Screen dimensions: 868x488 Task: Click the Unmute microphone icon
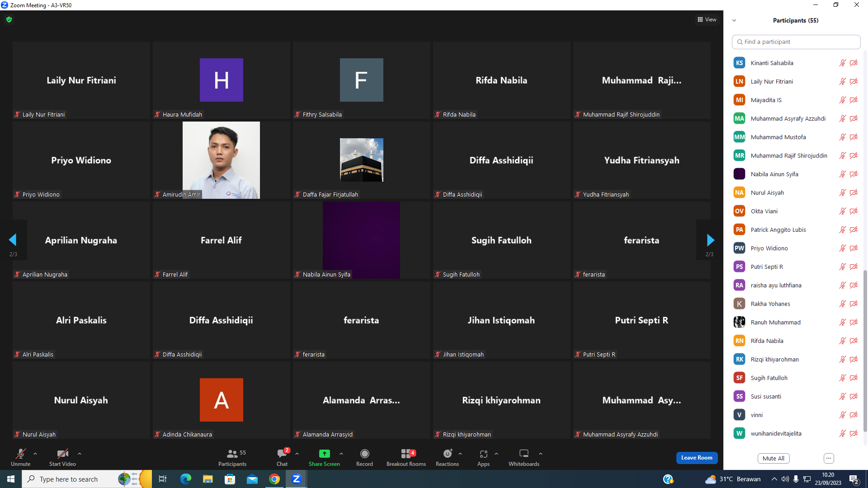tap(21, 454)
